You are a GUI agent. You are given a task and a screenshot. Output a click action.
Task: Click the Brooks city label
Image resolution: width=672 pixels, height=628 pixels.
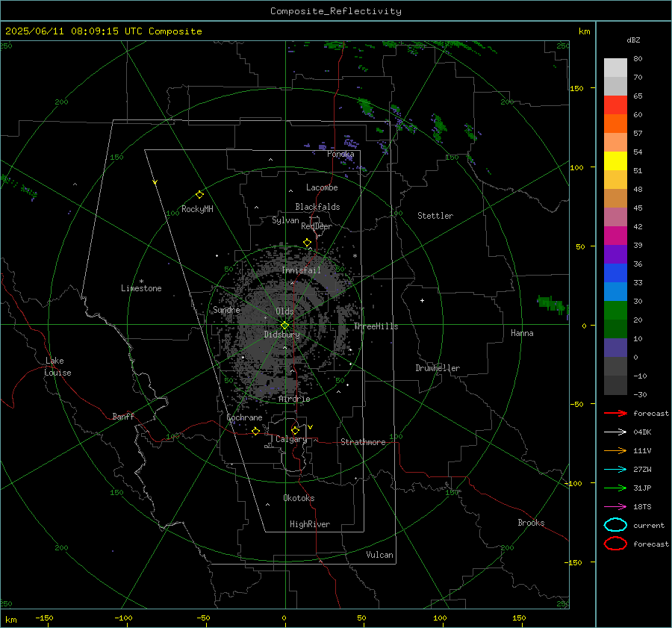(x=531, y=523)
